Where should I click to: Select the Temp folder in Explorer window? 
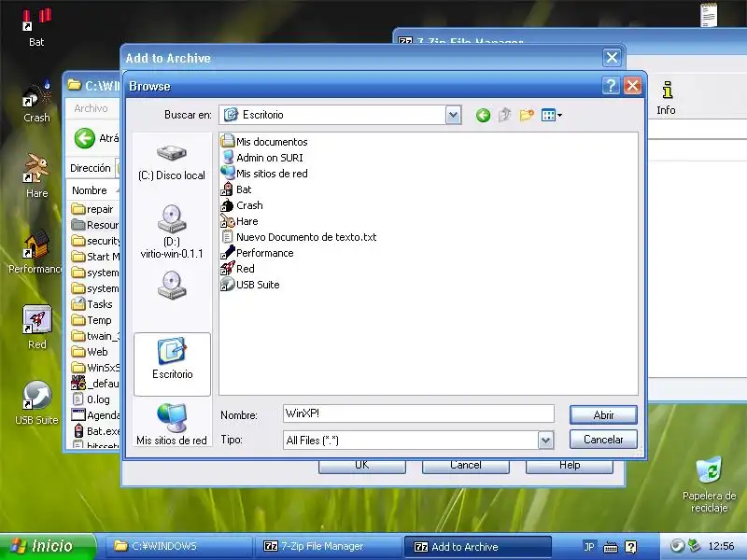pos(92,320)
